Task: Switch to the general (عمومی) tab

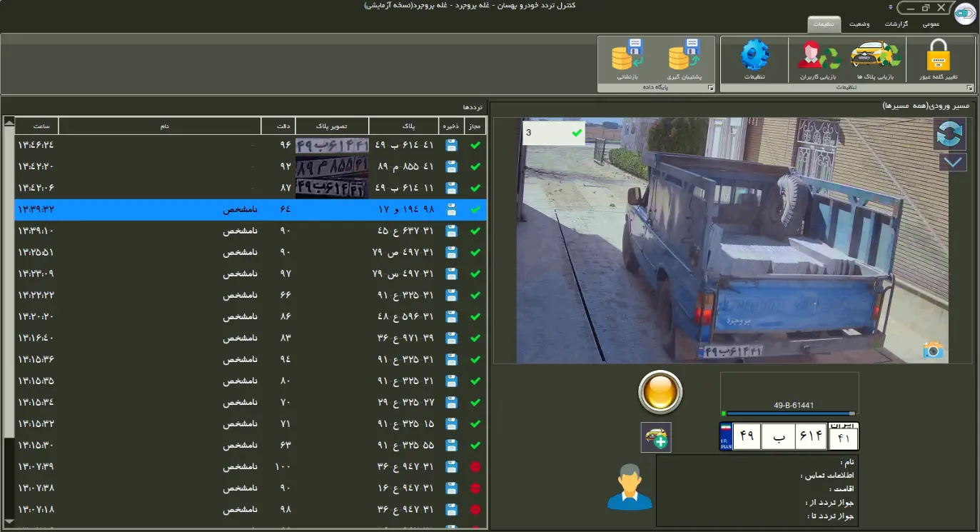Action: point(931,24)
